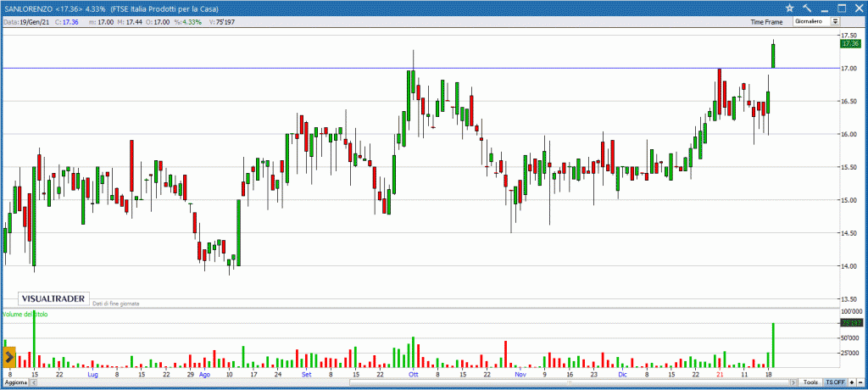
Task: Toggle the TS OFF button
Action: (x=835, y=382)
